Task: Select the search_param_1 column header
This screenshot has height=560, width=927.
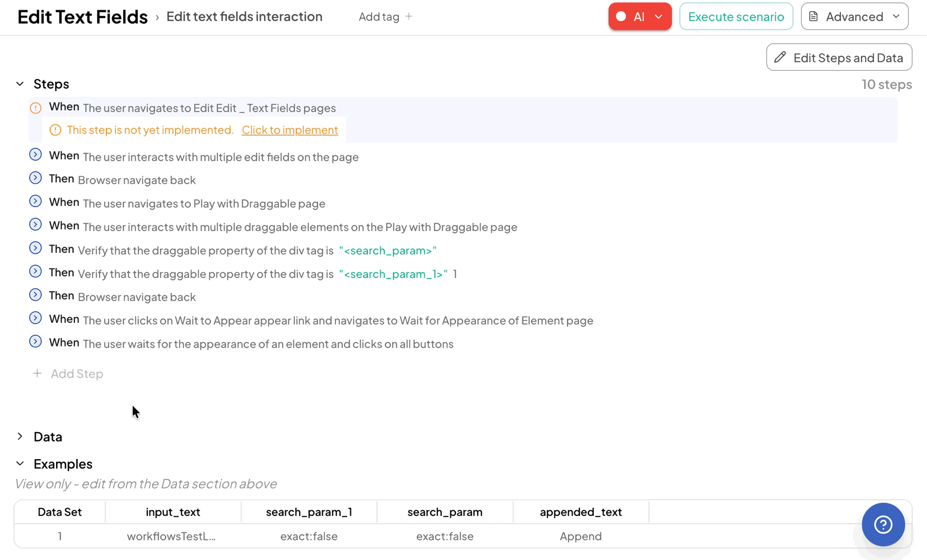Action: coord(309,512)
